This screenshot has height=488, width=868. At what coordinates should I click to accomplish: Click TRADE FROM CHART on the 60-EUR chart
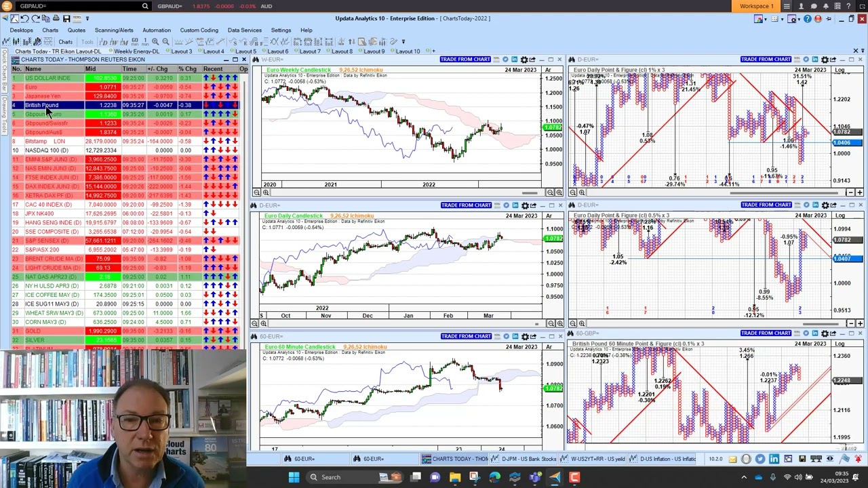pos(465,335)
